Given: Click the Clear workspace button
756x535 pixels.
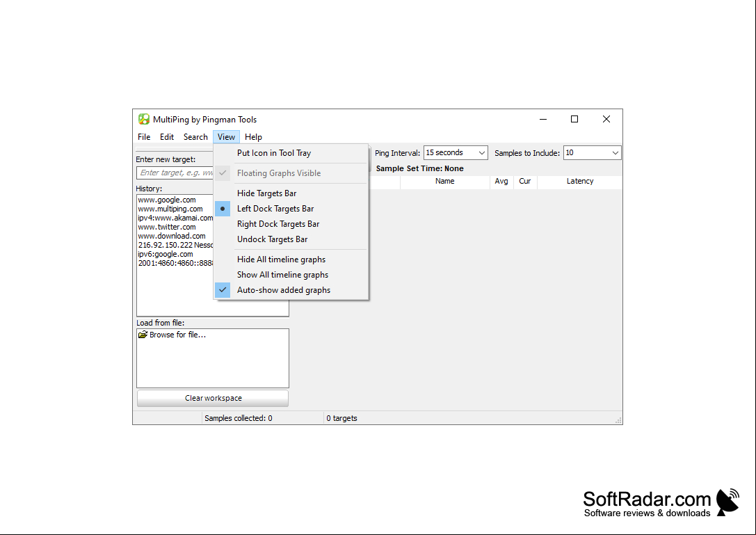Looking at the screenshot, I should click(213, 398).
